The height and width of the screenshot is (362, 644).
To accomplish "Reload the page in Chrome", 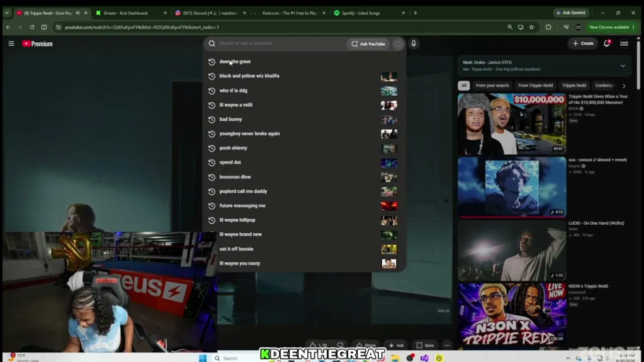I will (32, 27).
